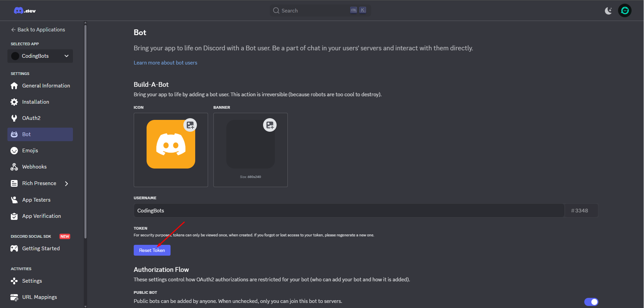This screenshot has height=308, width=644.
Task: Click the orange bot icon thumbnail
Action: [x=171, y=144]
